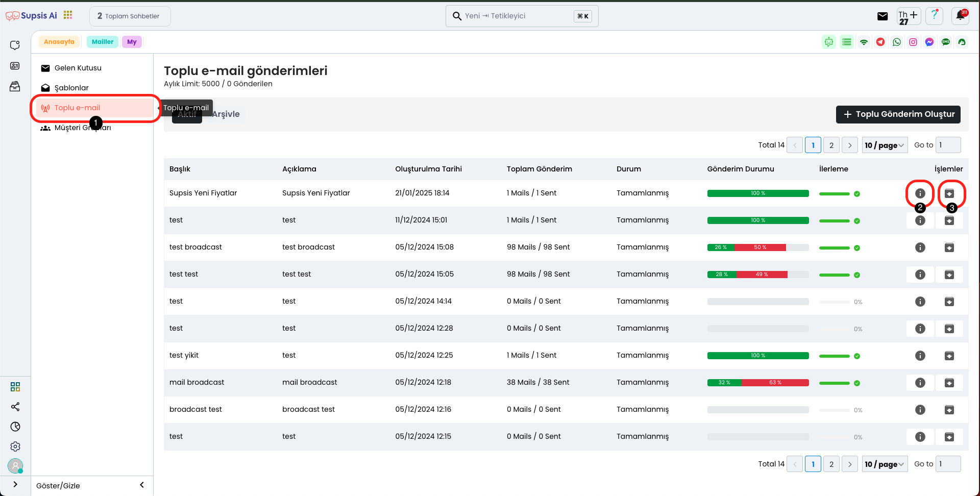
Task: Open the mail inbox tray icon in the left rail
Action: pos(15,86)
